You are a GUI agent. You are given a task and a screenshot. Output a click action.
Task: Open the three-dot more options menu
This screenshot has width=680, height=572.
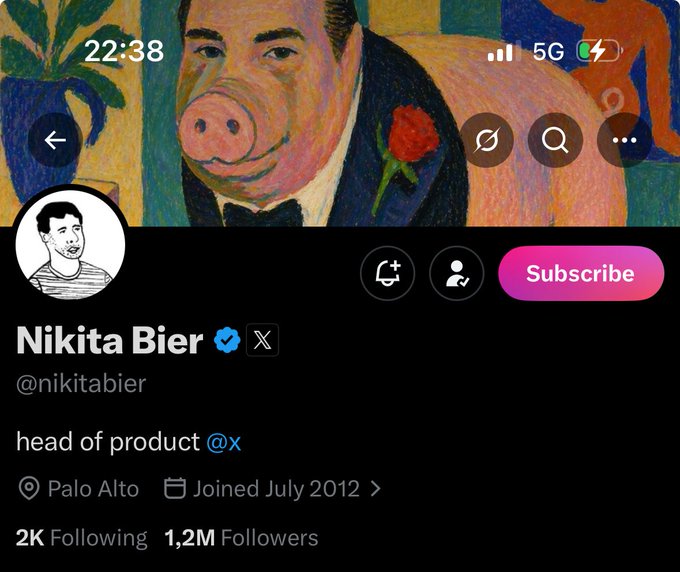(x=624, y=140)
